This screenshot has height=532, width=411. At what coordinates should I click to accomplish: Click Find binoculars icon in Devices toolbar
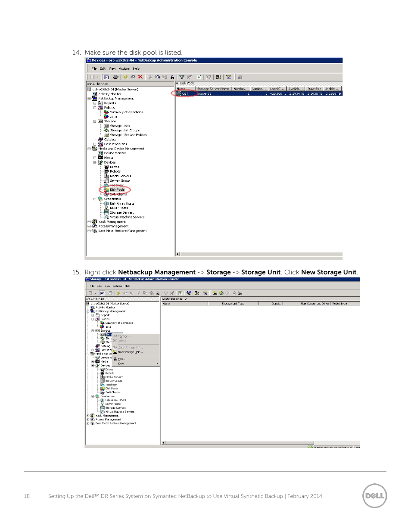(x=172, y=77)
